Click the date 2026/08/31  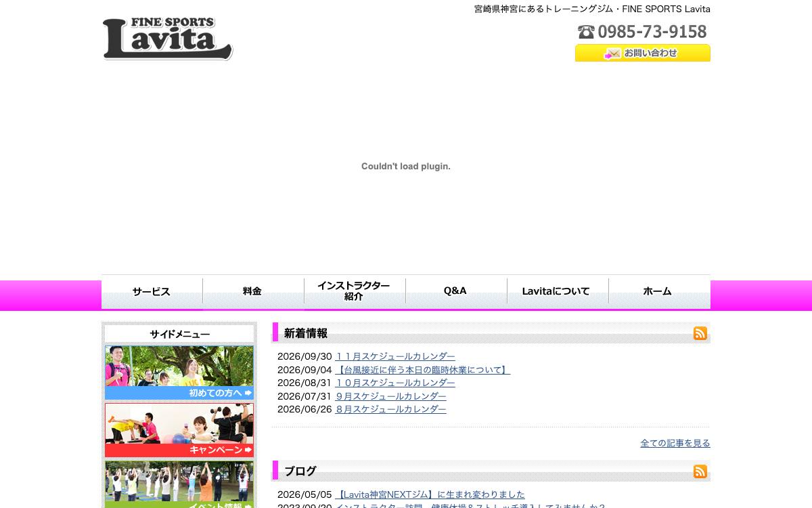[304, 383]
